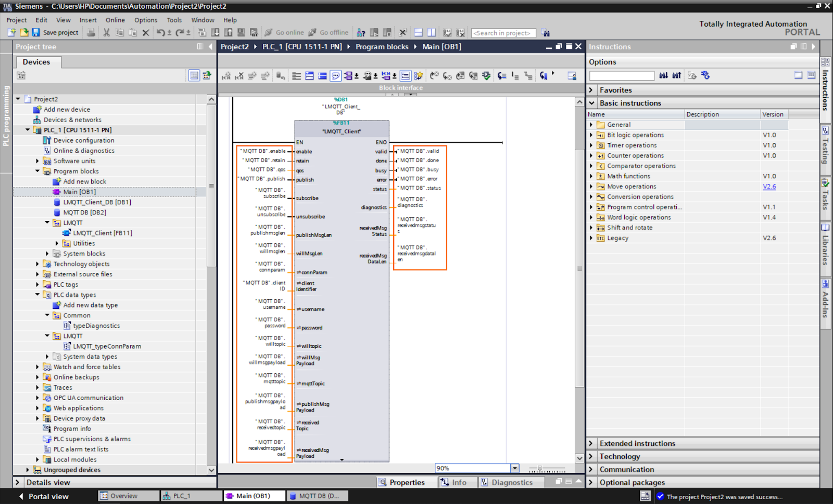Click the Undo arrow icon
Image resolution: width=833 pixels, height=504 pixels.
point(160,32)
